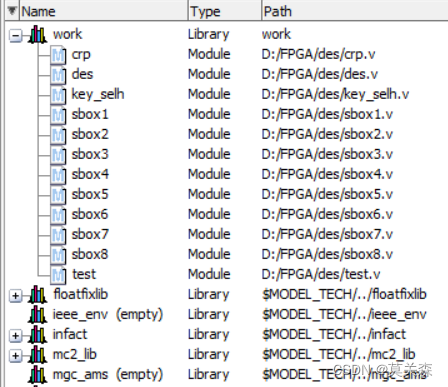Screen dimensions: 448x387
Task: Select the sbox3 module name
Action: pos(90,154)
